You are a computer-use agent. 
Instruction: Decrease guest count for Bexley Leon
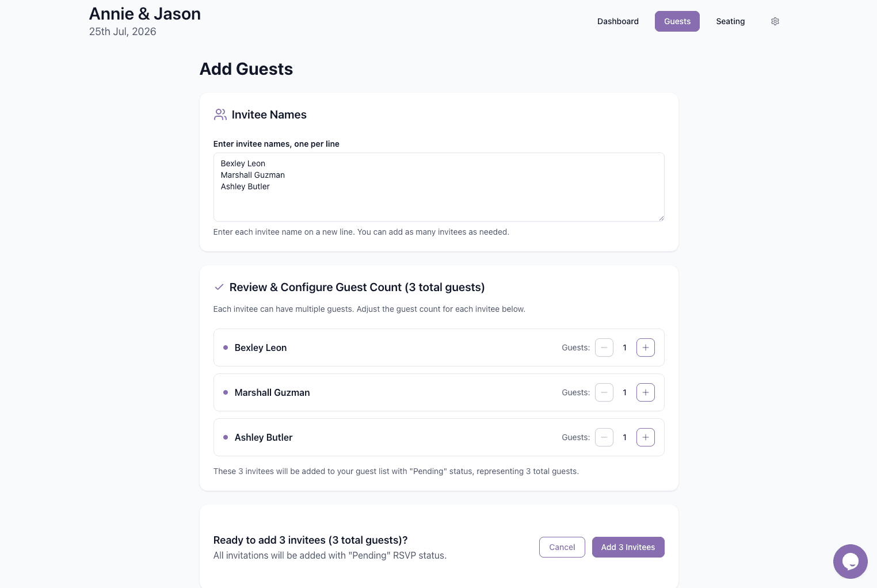(x=604, y=348)
